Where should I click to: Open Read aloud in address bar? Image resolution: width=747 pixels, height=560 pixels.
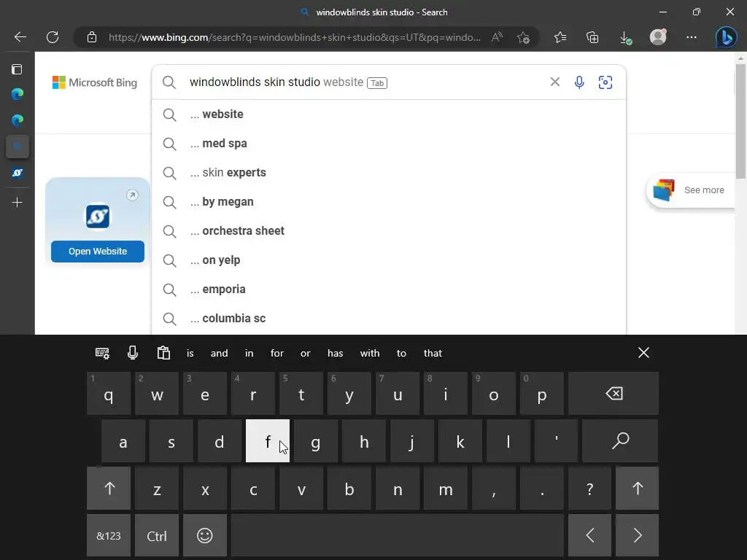click(497, 37)
